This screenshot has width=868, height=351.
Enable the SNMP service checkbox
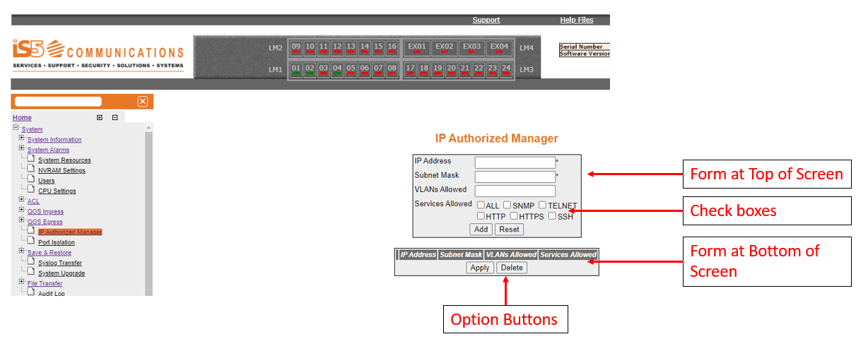[x=507, y=205]
